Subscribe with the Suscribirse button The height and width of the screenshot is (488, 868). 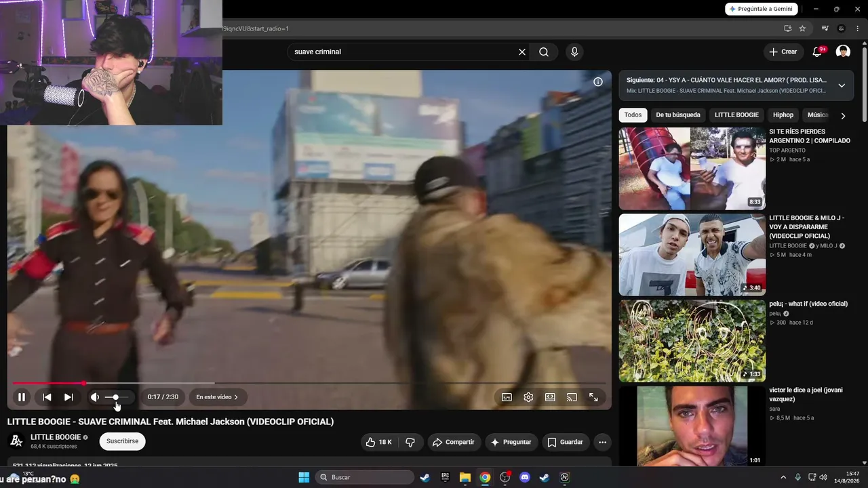pyautogui.click(x=123, y=441)
